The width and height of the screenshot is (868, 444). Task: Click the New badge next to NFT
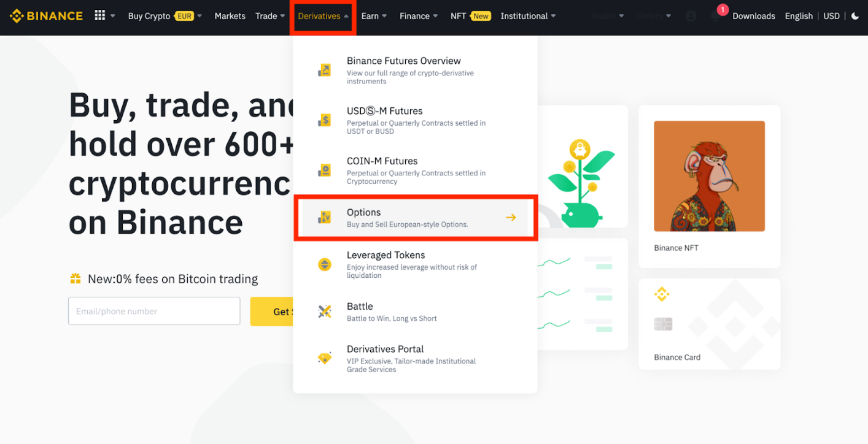(x=481, y=17)
